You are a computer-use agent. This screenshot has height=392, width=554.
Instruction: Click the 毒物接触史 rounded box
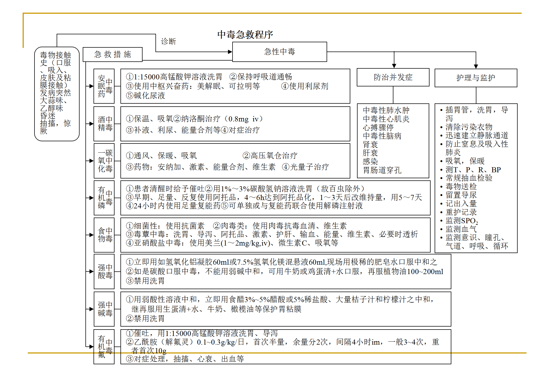[57, 94]
